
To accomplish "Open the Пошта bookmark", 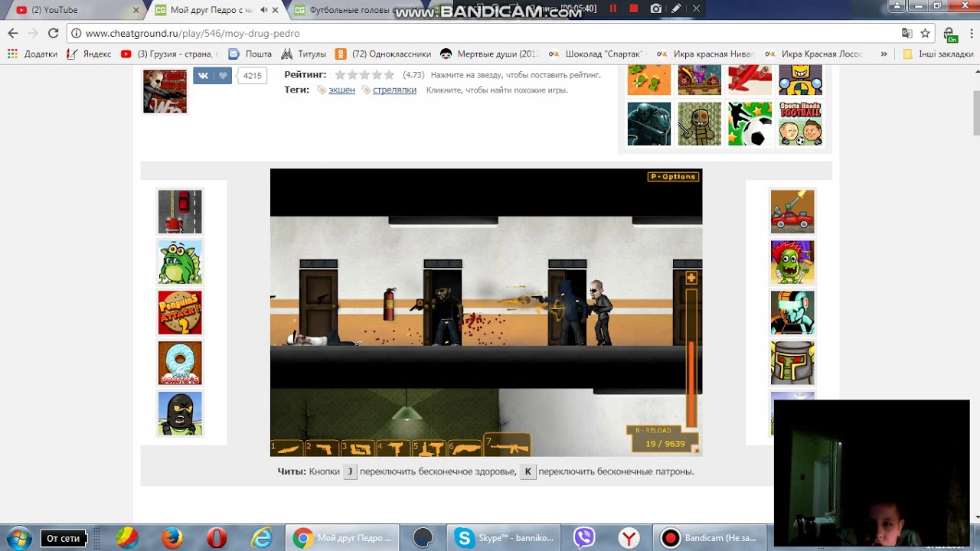I will pyautogui.click(x=250, y=54).
